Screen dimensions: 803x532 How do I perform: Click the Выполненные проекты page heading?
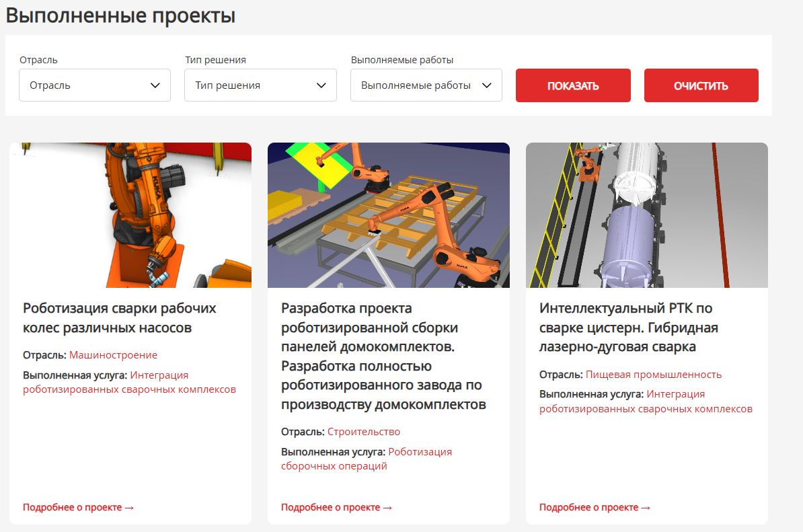[120, 15]
